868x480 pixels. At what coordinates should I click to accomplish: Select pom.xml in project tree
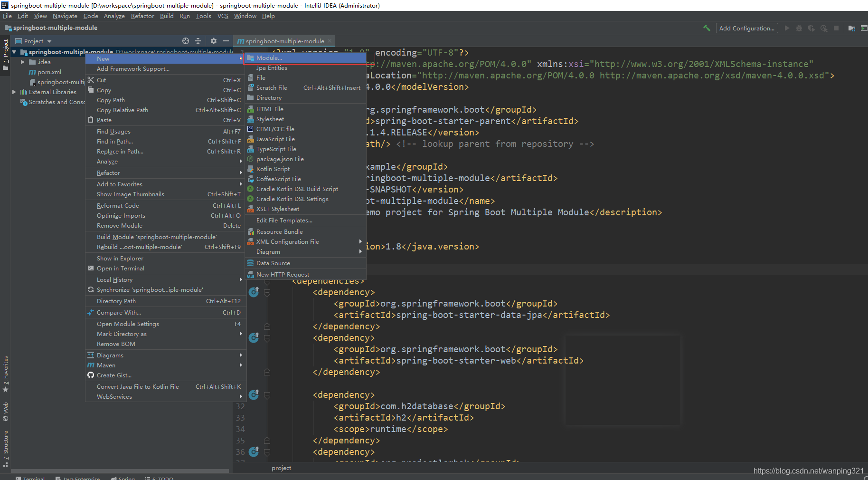coord(49,72)
